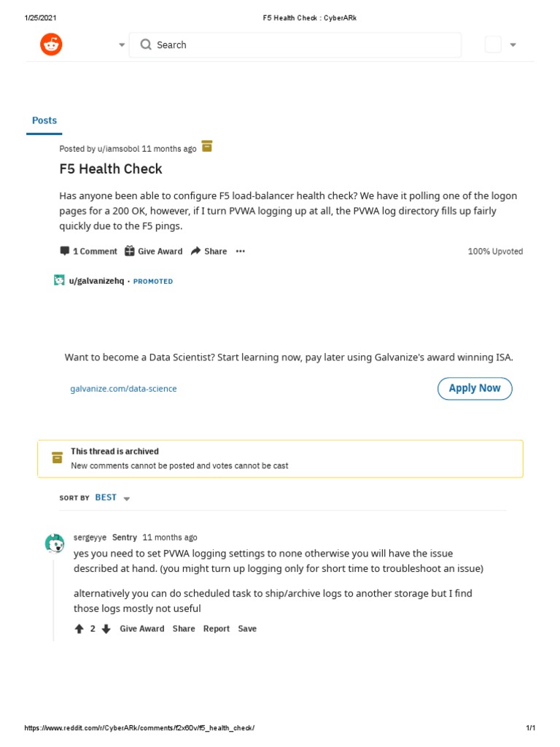This screenshot has height=747, width=560.
Task: Click the Apply Now button
Action: point(475,388)
